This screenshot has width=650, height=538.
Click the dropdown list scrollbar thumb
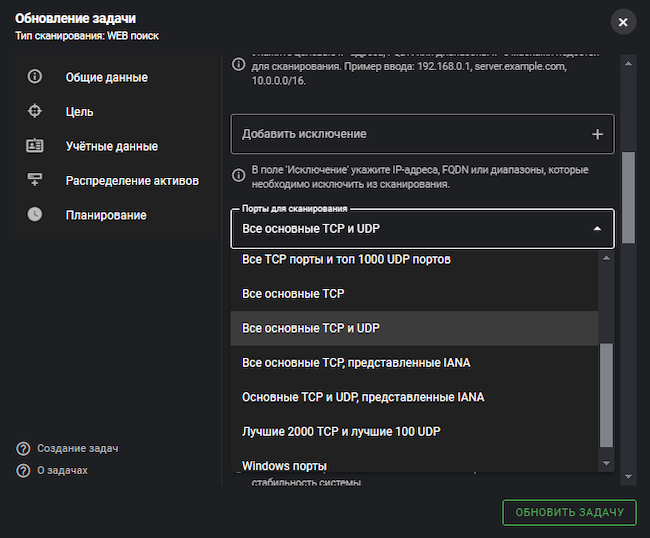[605, 395]
